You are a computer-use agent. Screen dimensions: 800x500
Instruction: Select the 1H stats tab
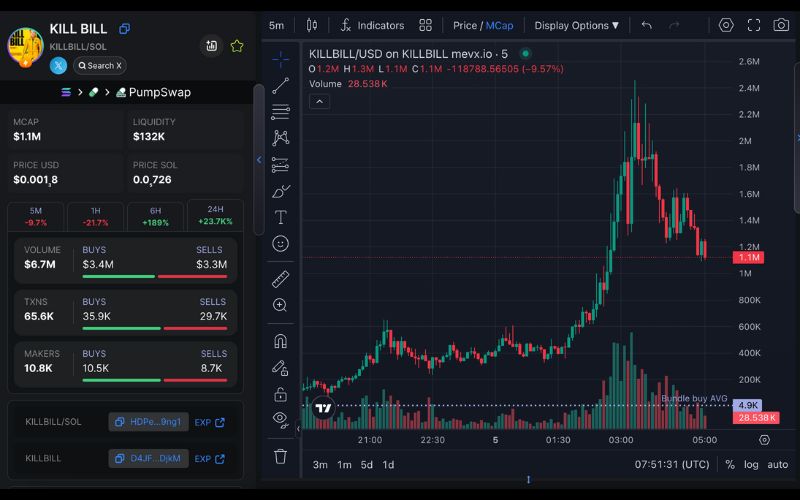point(95,216)
